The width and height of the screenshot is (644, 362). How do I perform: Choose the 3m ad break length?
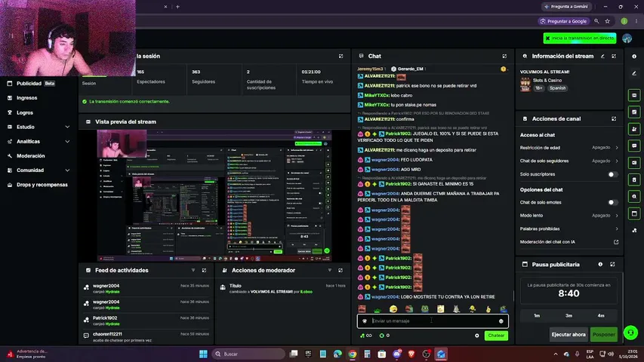[x=569, y=316]
